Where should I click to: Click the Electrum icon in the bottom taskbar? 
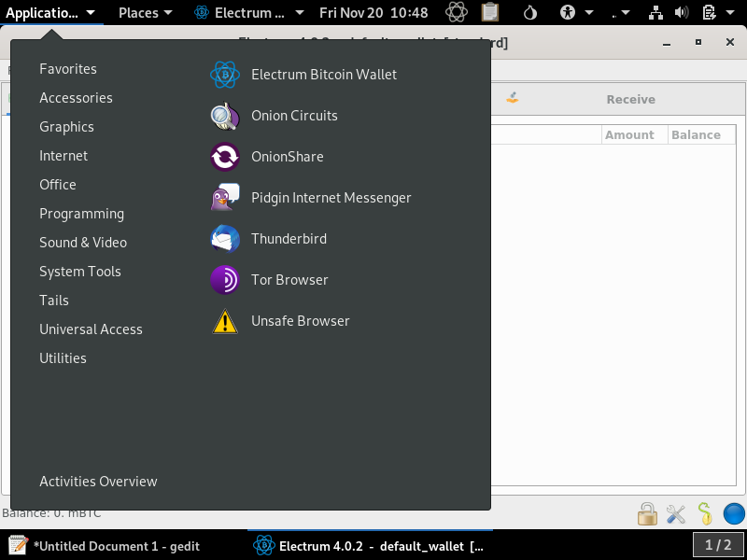pyautogui.click(x=264, y=546)
